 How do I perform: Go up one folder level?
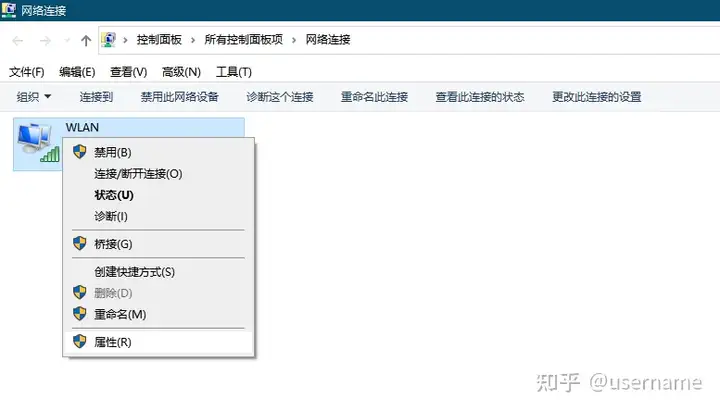(x=86, y=41)
